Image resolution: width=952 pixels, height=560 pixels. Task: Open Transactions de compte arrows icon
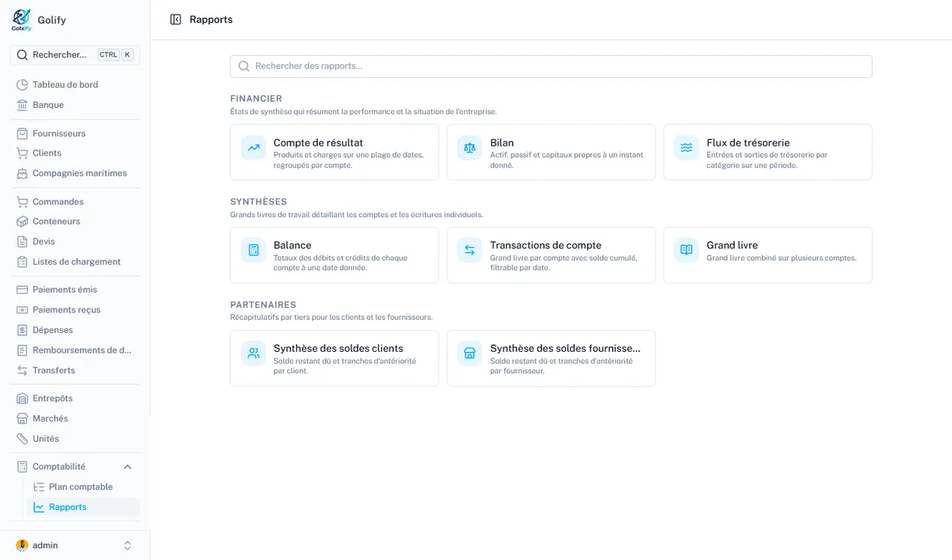469,250
